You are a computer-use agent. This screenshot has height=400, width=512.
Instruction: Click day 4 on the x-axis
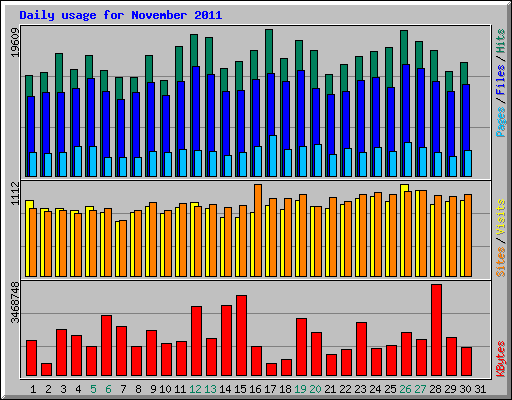tap(78, 389)
